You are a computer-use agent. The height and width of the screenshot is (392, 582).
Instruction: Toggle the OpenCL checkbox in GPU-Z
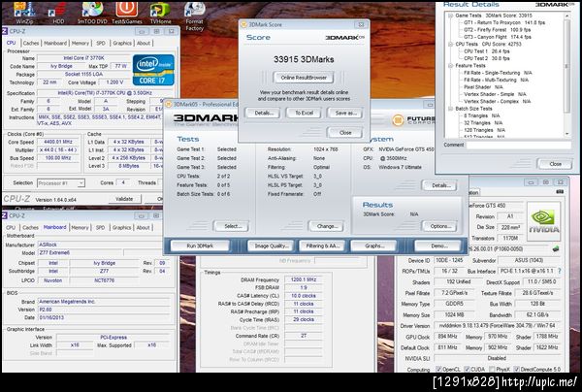438,369
